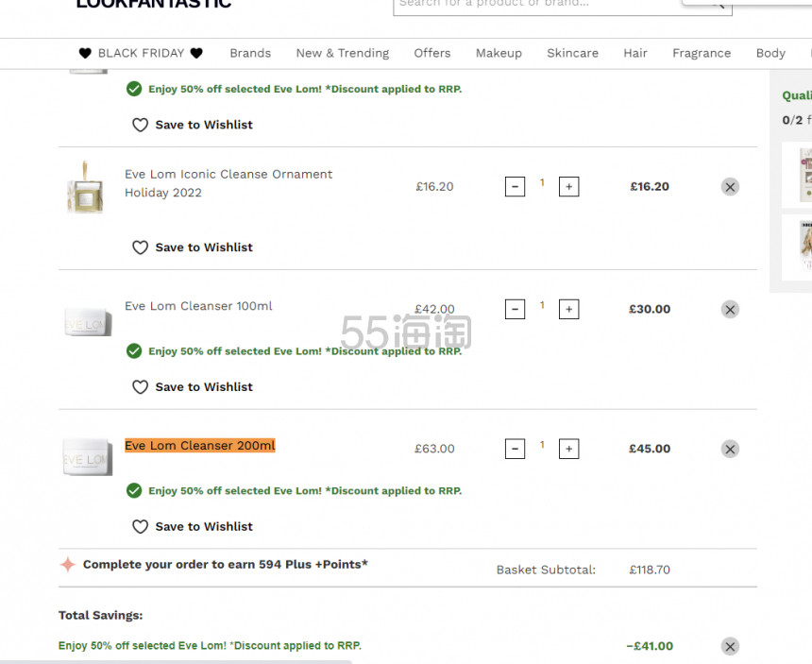The width and height of the screenshot is (812, 664).
Task: Click the Ornament unit price £16.20
Action: coord(434,186)
